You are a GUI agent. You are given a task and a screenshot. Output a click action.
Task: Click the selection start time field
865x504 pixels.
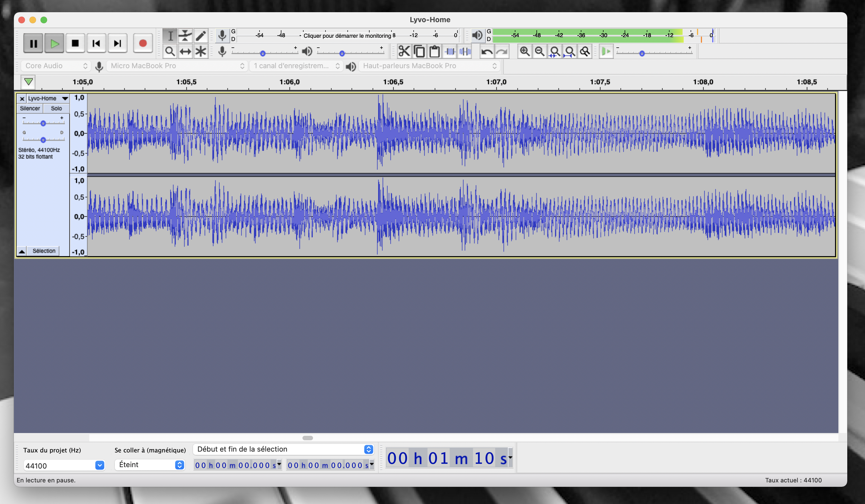click(x=238, y=465)
